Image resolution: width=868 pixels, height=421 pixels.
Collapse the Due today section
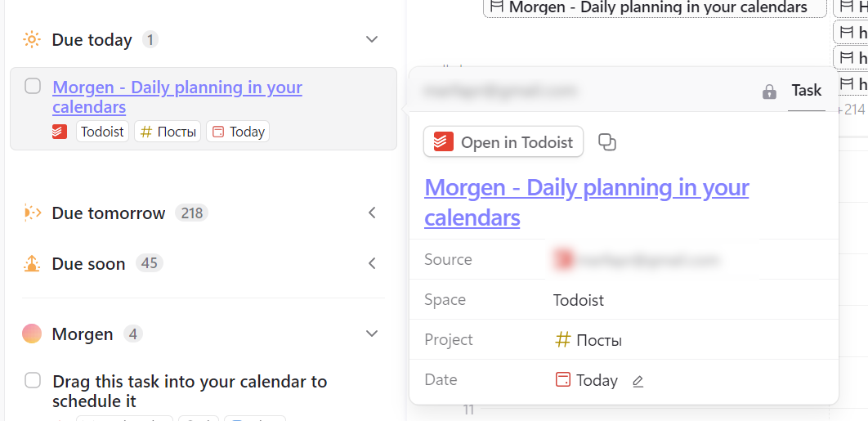pyautogui.click(x=372, y=39)
